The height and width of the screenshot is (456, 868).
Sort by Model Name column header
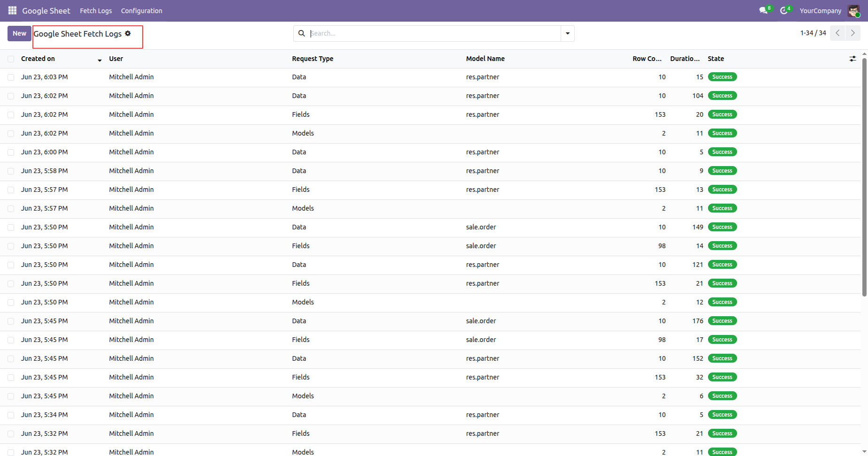coord(485,59)
